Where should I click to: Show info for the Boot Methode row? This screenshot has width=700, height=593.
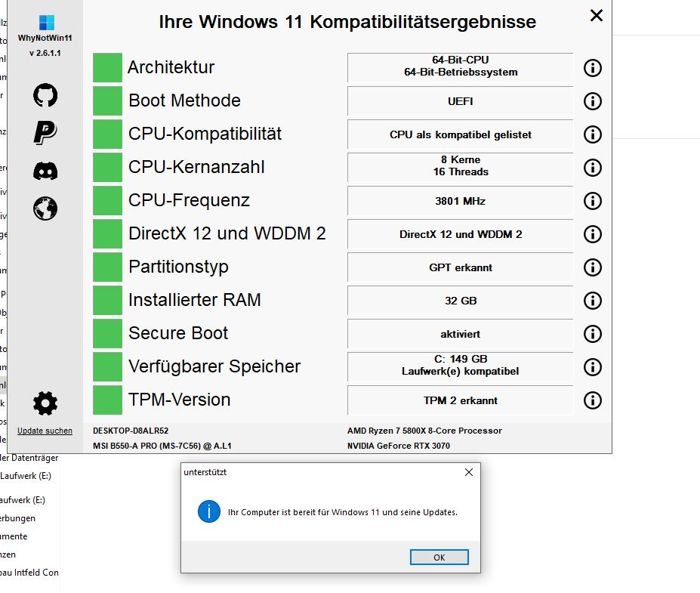point(593,101)
